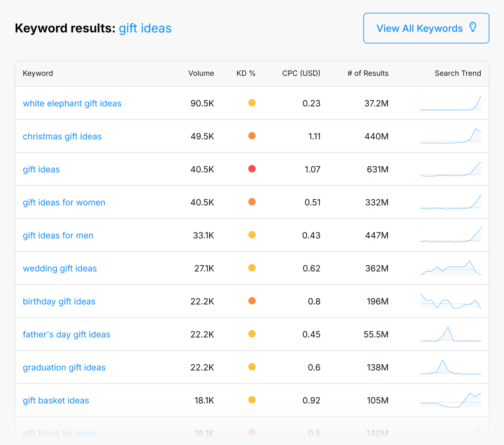Open the christmas gift ideas keyword link
504x445 pixels.
(62, 136)
